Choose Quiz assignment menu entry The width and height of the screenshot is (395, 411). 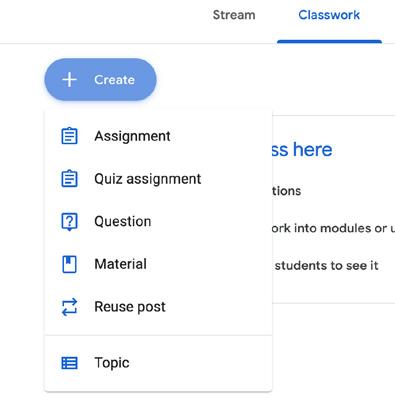click(158, 179)
